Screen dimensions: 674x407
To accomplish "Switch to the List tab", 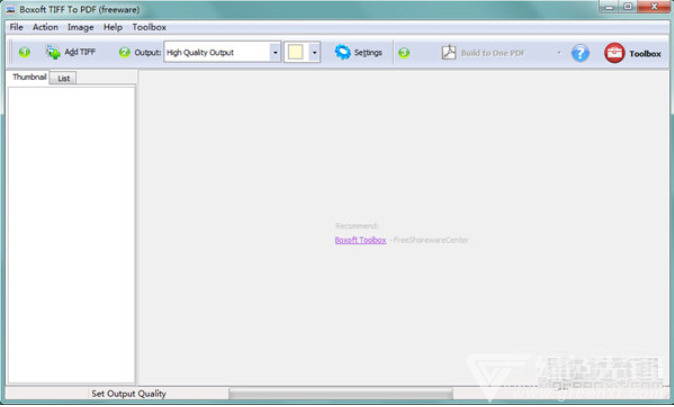I will (63, 78).
